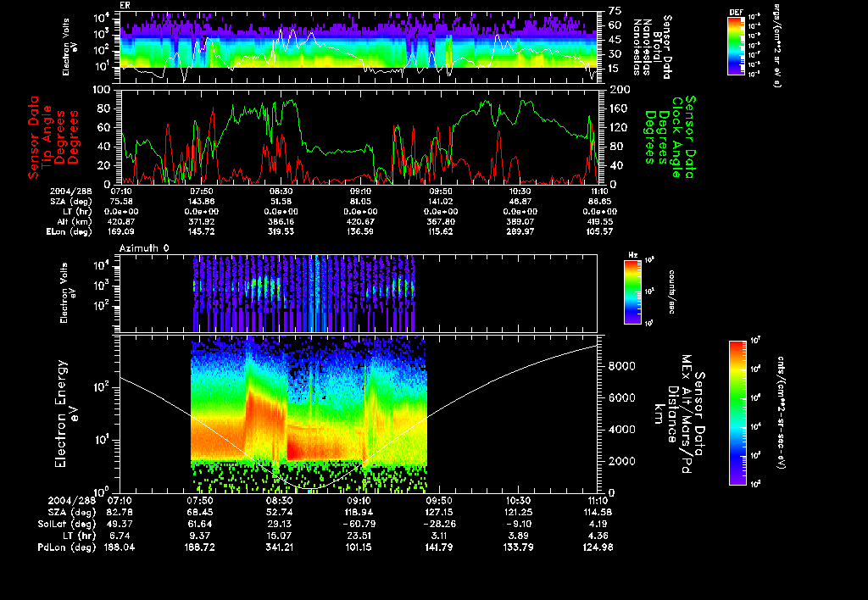Click the large bottom-right flux color bar
The image size is (868, 600).
737,413
